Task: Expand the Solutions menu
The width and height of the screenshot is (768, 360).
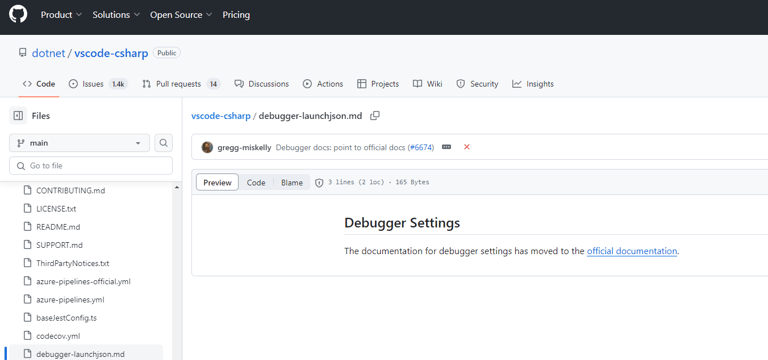Action: [116, 15]
